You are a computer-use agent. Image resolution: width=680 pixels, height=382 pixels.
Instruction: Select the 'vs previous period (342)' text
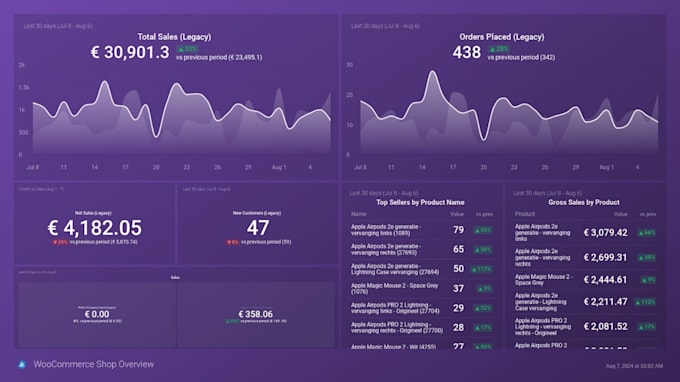521,57
